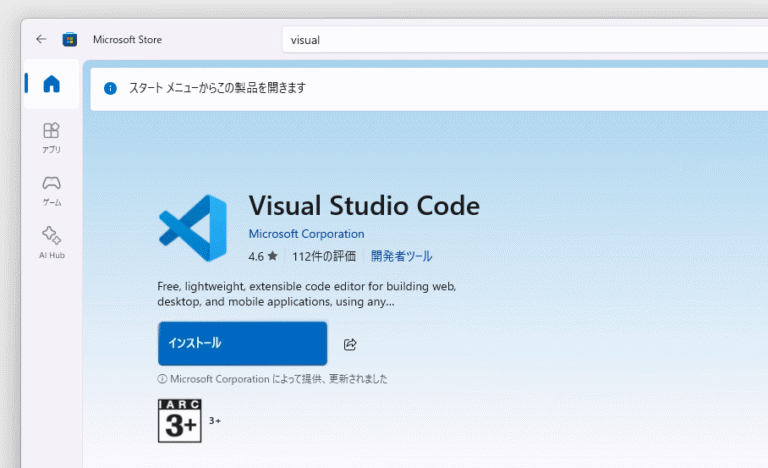
Task: Open the アプリ (Apps) section
Action: (x=51, y=137)
